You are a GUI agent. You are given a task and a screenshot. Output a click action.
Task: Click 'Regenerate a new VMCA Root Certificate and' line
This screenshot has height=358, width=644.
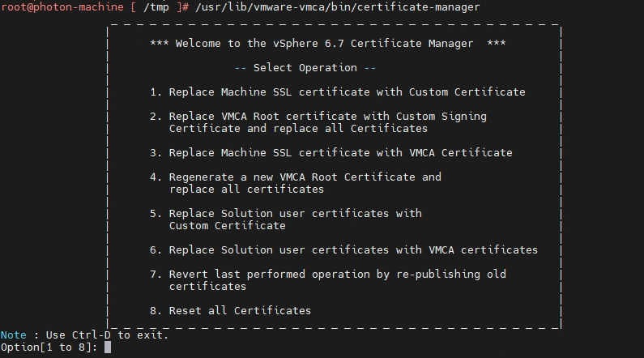point(296,177)
